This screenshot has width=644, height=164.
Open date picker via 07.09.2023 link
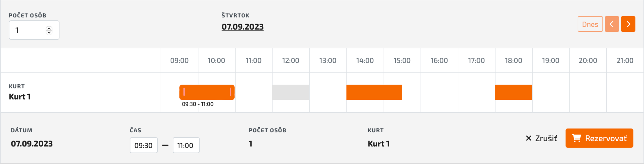pos(243,27)
